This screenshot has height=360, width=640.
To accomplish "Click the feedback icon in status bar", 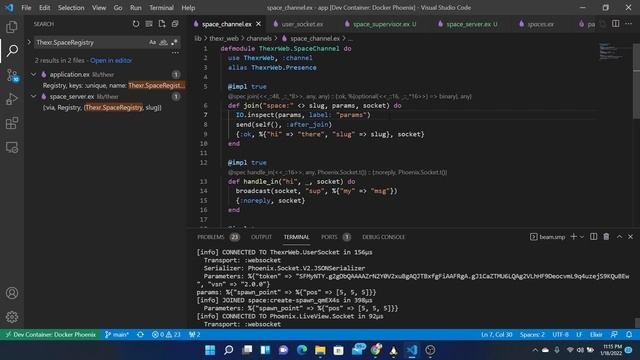I will (614, 335).
